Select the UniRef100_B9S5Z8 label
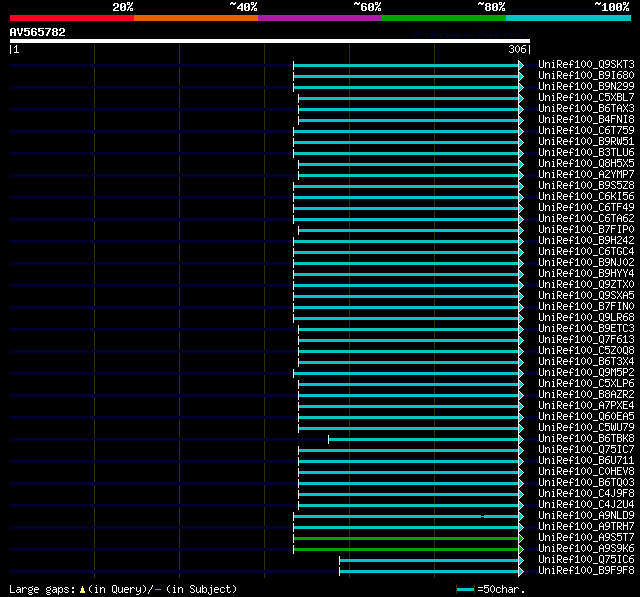 coord(586,186)
